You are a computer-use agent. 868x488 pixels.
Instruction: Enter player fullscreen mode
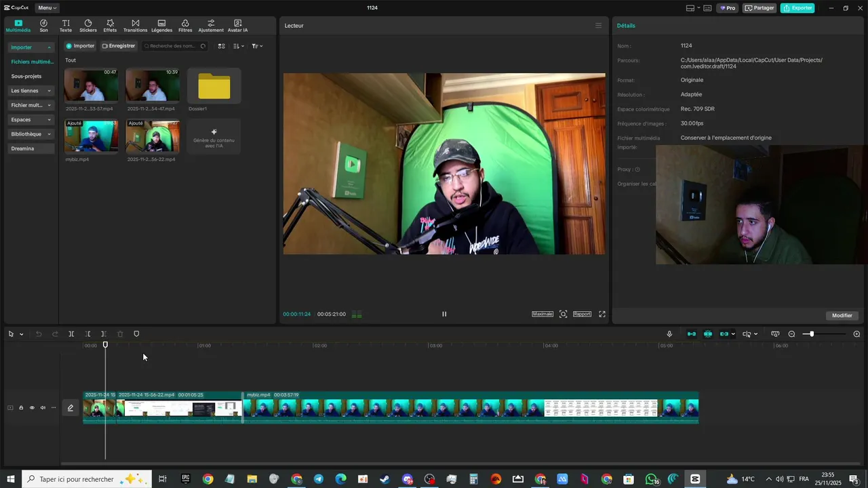tap(601, 314)
